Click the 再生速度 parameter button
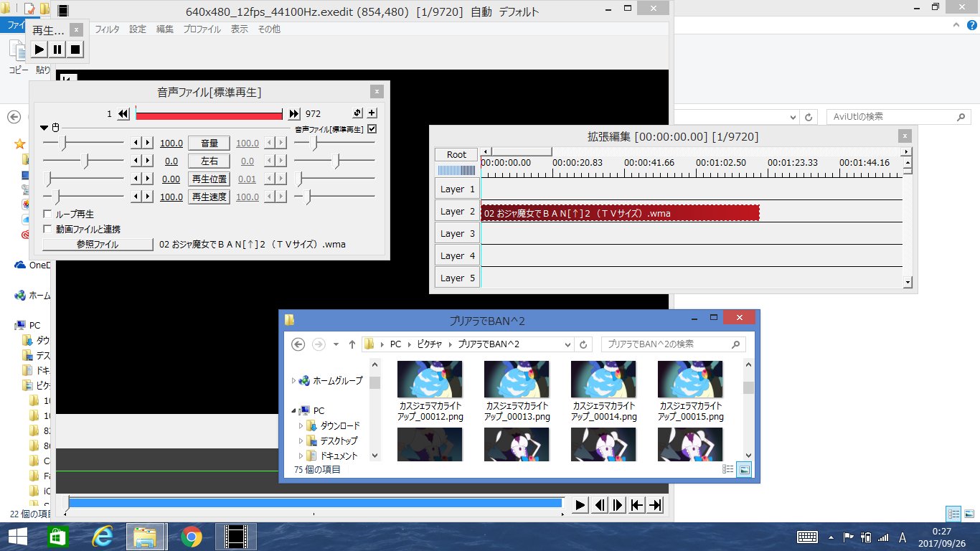The width and height of the screenshot is (980, 551). click(209, 197)
